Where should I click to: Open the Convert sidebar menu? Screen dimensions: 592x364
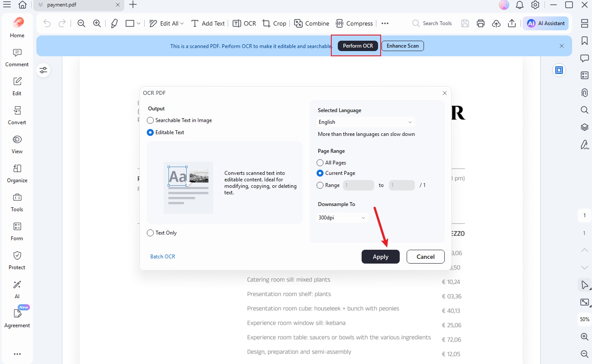point(17,116)
